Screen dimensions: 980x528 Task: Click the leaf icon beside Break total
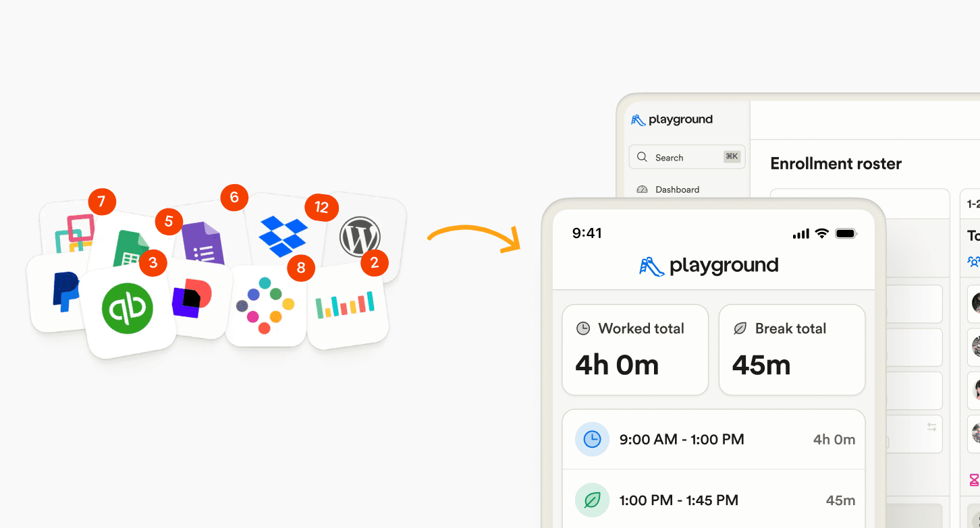[740, 328]
